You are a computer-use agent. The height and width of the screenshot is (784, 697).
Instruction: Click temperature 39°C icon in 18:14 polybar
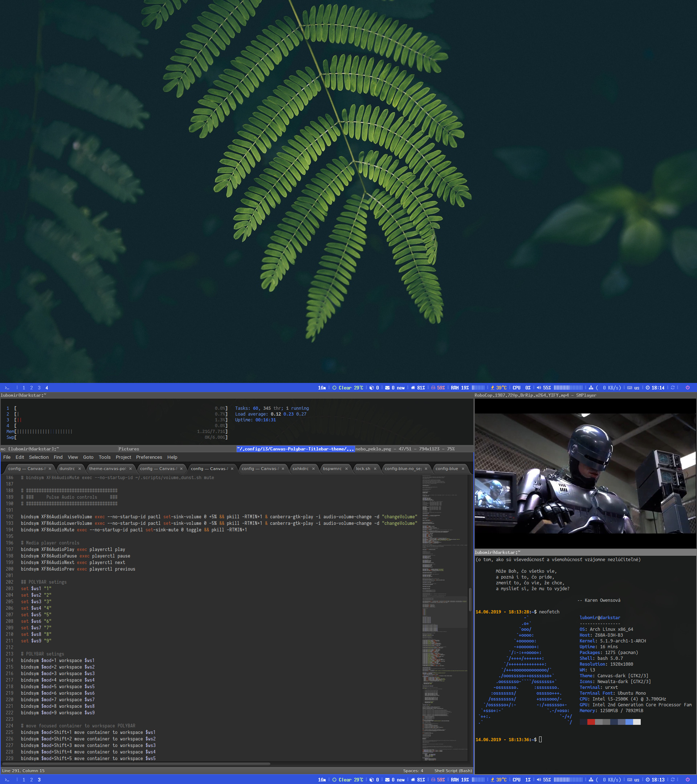[493, 388]
